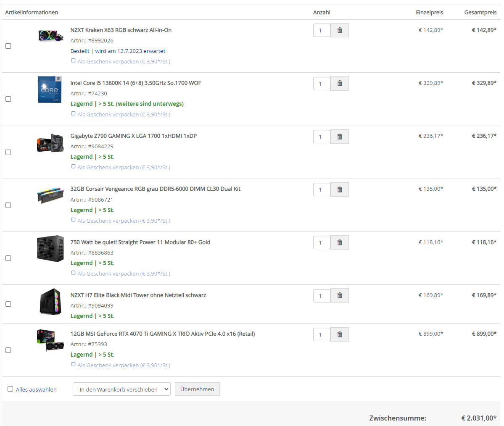This screenshot has height=426, width=504.
Task: Click the 'Gesamtpreis' column header
Action: point(480,12)
